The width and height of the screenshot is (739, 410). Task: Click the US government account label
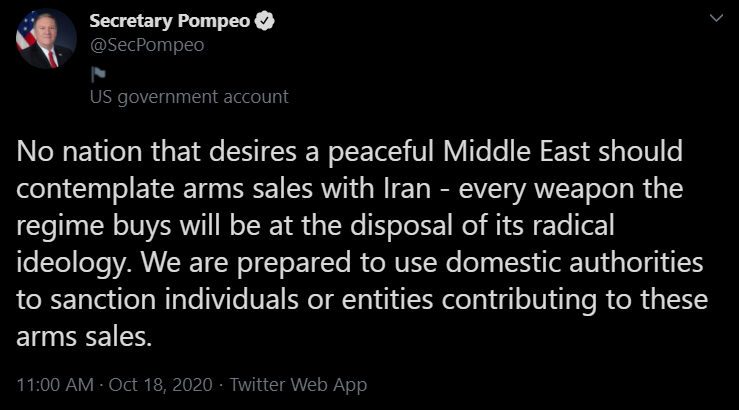pyautogui.click(x=189, y=97)
